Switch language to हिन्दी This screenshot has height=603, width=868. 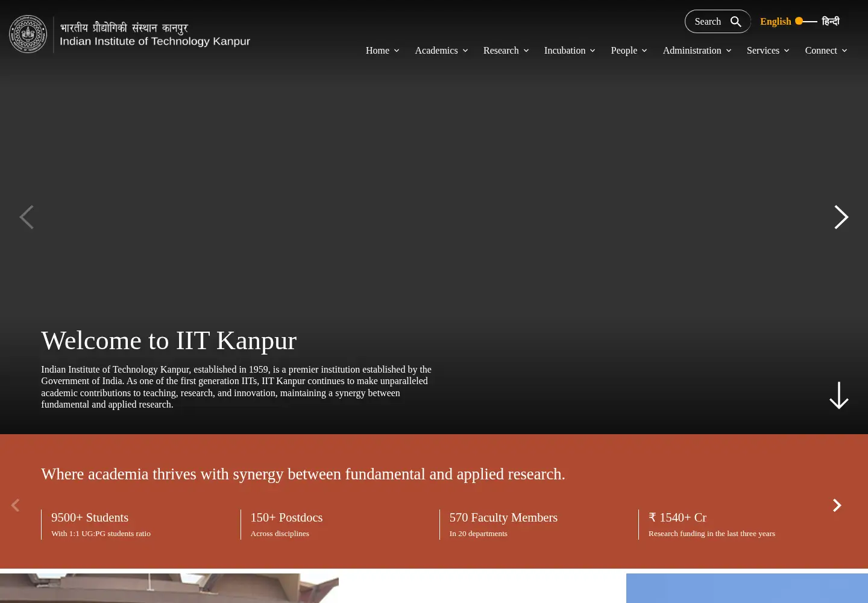click(831, 21)
